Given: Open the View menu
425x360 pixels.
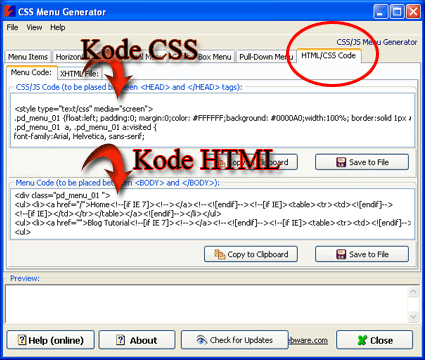Looking at the screenshot, I should tap(34, 27).
